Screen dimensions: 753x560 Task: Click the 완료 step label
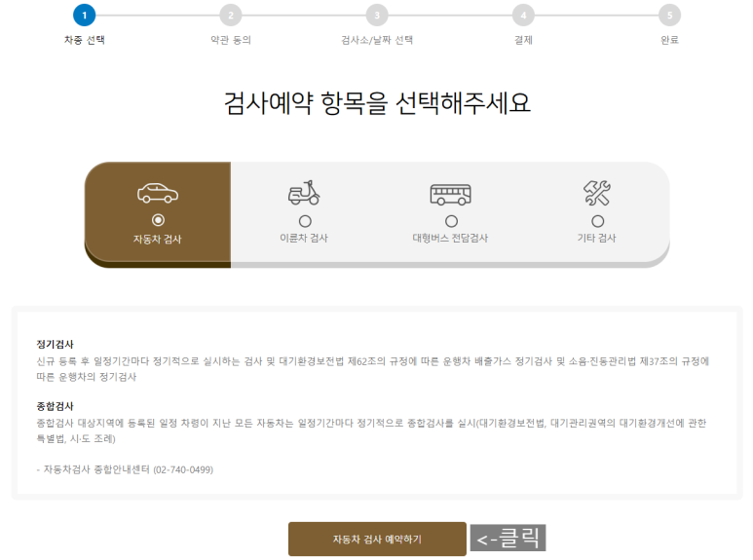click(669, 40)
